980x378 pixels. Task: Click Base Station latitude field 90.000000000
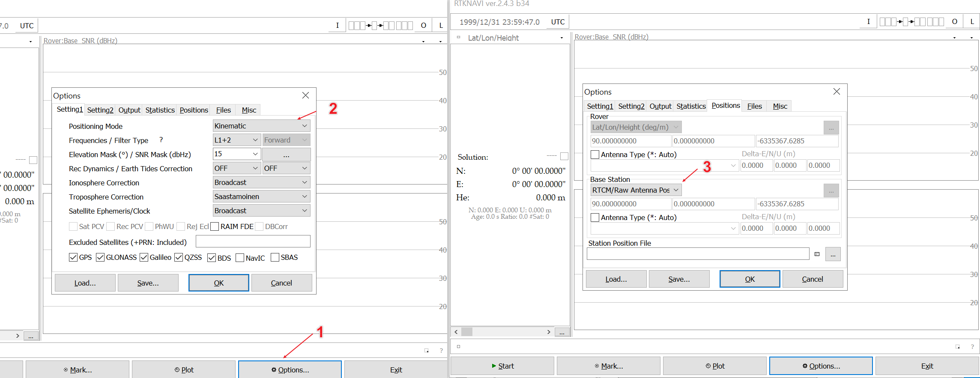(x=631, y=204)
